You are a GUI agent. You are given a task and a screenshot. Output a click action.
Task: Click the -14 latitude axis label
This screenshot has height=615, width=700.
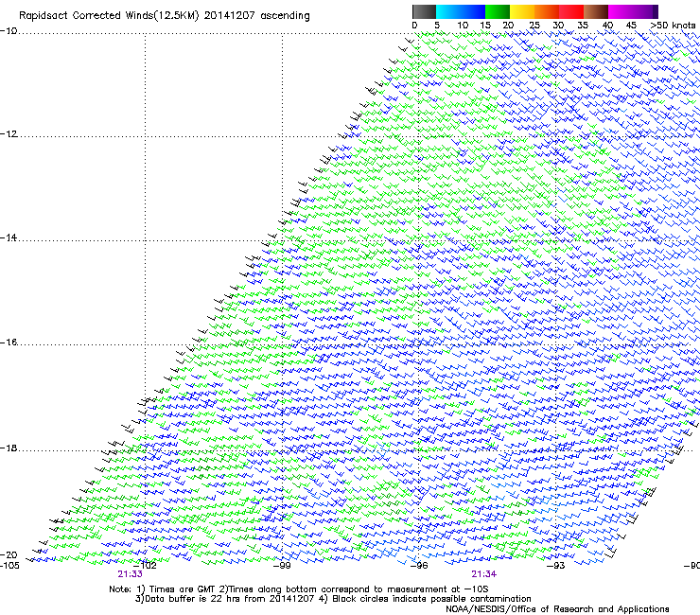point(9,237)
